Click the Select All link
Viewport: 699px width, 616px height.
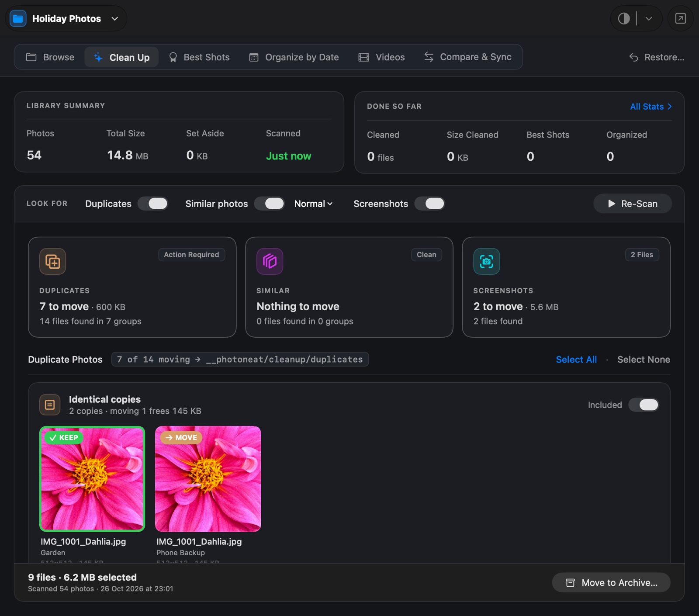coord(576,360)
